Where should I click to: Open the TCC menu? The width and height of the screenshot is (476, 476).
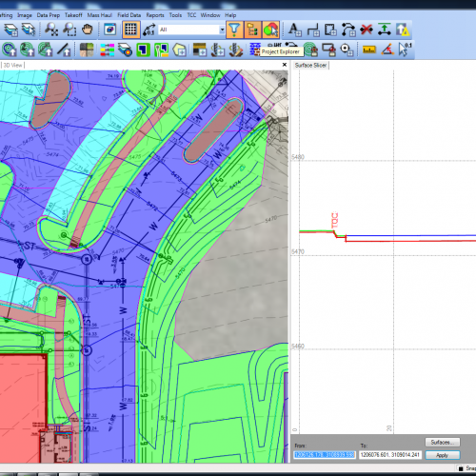pos(191,15)
